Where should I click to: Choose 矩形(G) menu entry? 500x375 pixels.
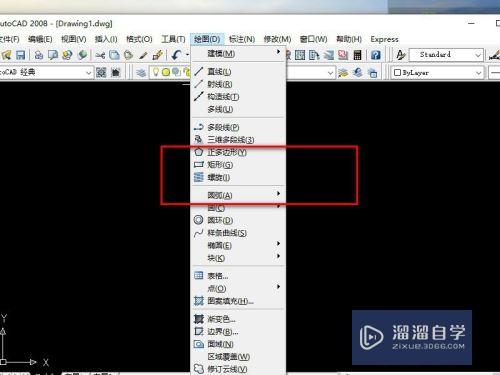(x=238, y=165)
